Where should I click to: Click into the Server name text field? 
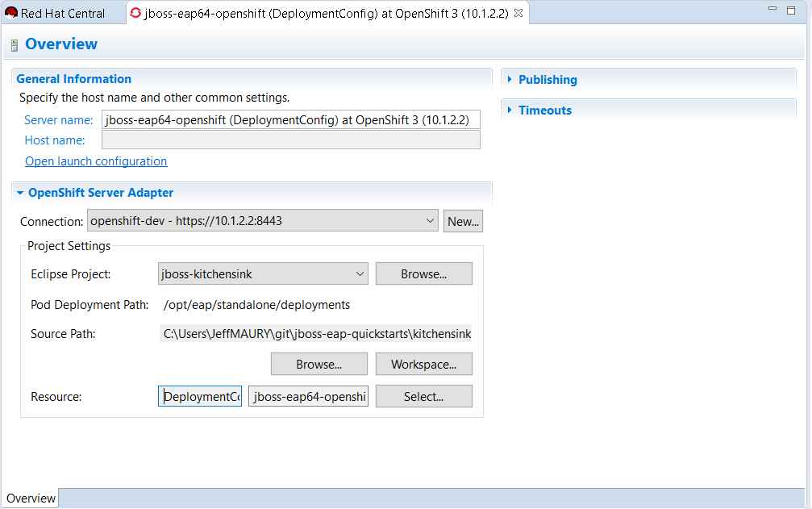coord(290,120)
